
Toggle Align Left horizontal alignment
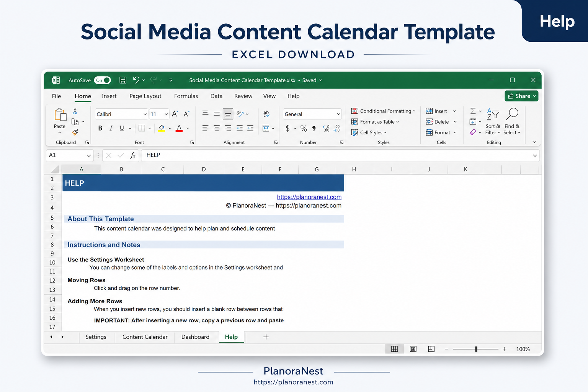point(206,128)
